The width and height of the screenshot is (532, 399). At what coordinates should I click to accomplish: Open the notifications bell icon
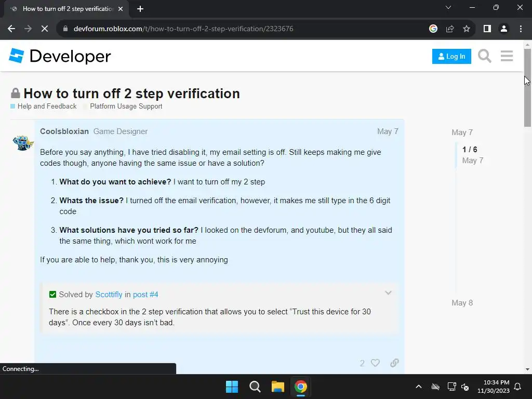click(518, 387)
